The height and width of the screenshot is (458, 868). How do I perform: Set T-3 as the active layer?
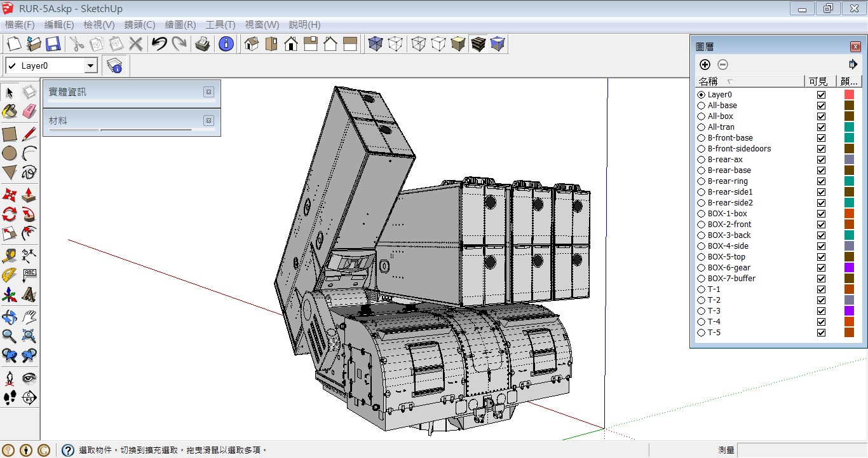[702, 311]
